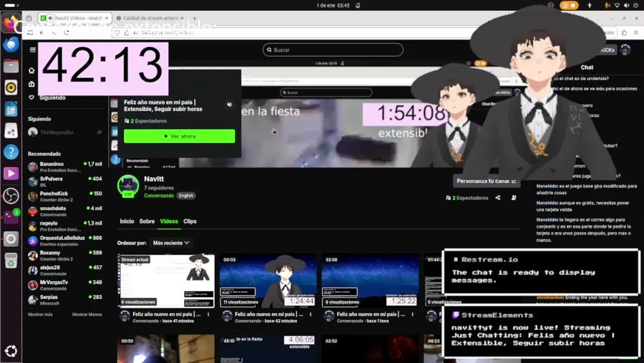Open the Help question-mark dock icon

[x=11, y=152]
